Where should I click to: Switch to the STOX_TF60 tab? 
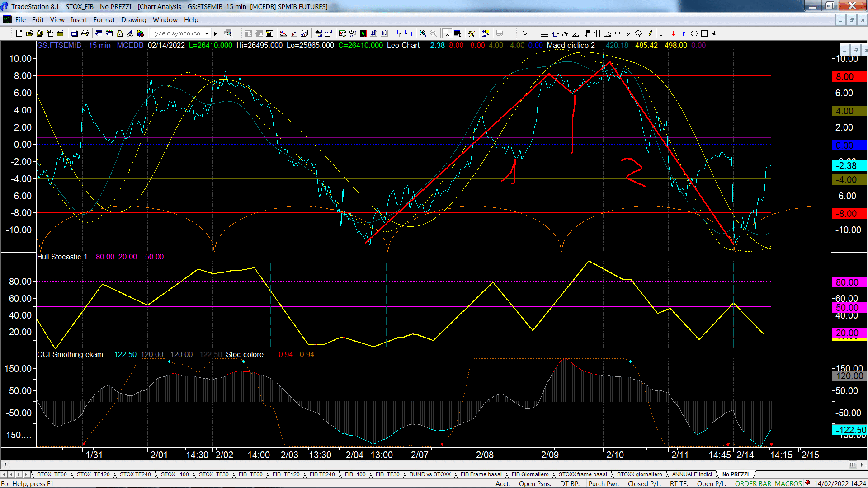(x=52, y=474)
